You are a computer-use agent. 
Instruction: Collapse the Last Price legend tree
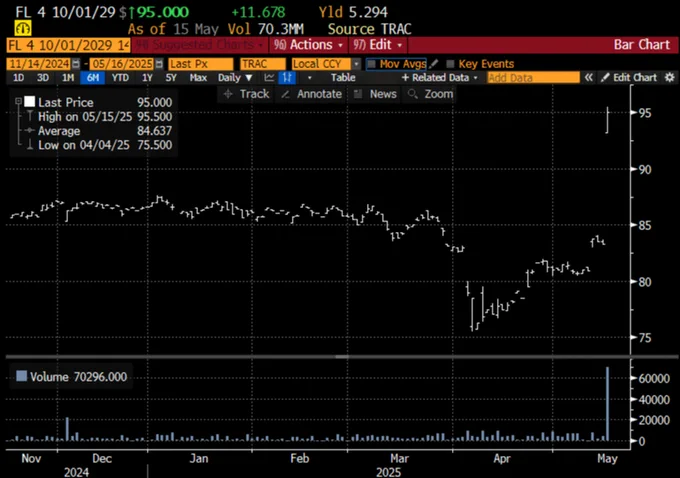pos(18,101)
